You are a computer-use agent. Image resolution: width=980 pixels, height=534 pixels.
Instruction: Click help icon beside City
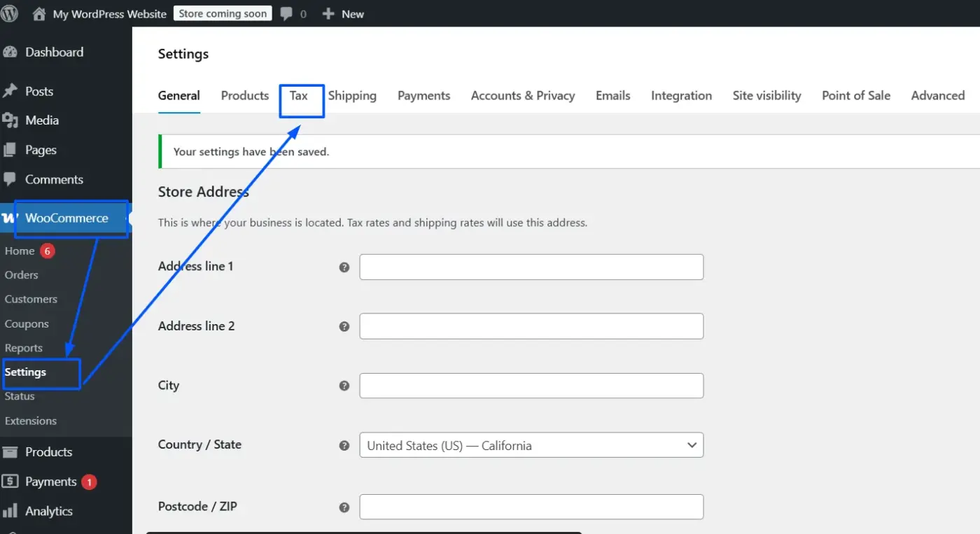[344, 386]
